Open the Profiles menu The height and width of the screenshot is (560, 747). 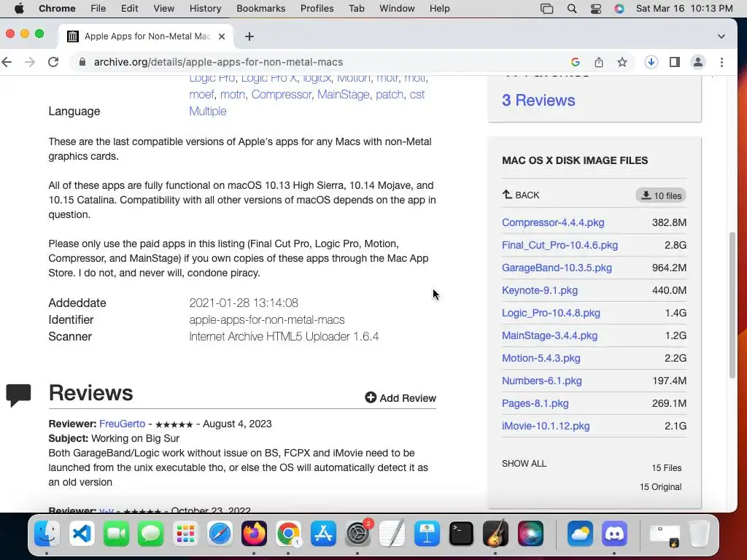[x=317, y=9]
